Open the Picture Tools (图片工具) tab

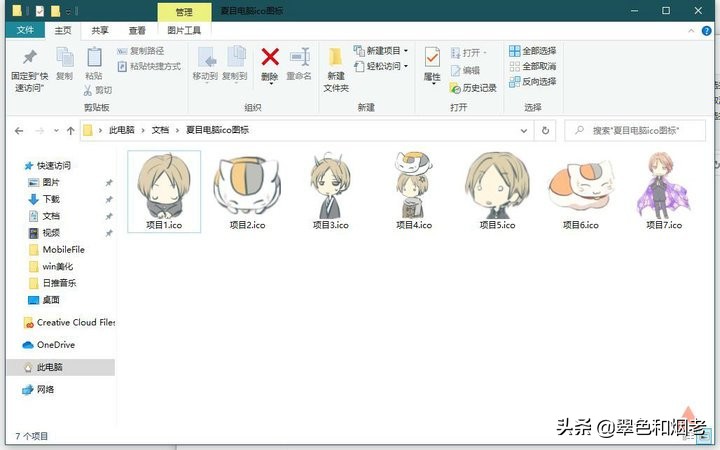(x=184, y=30)
